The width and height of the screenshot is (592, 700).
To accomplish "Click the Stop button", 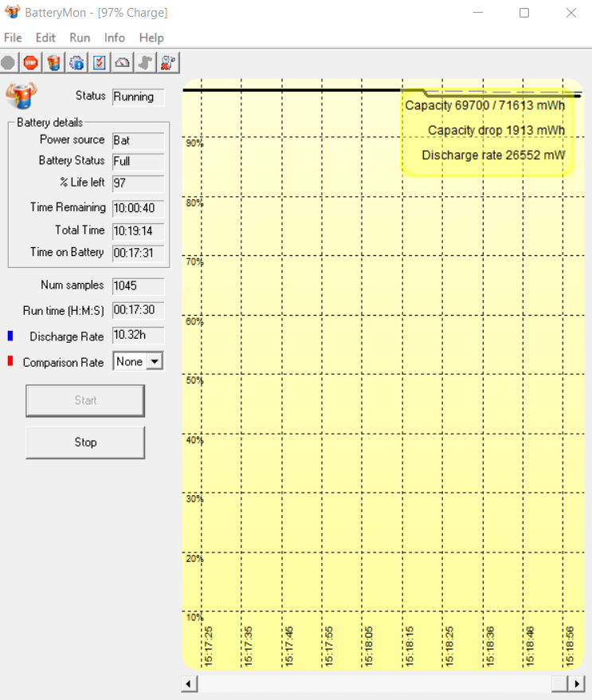I will [x=85, y=442].
